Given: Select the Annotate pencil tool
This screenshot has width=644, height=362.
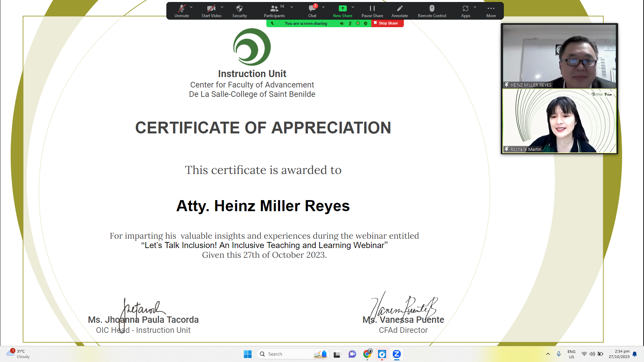Looking at the screenshot, I should pos(399,11).
